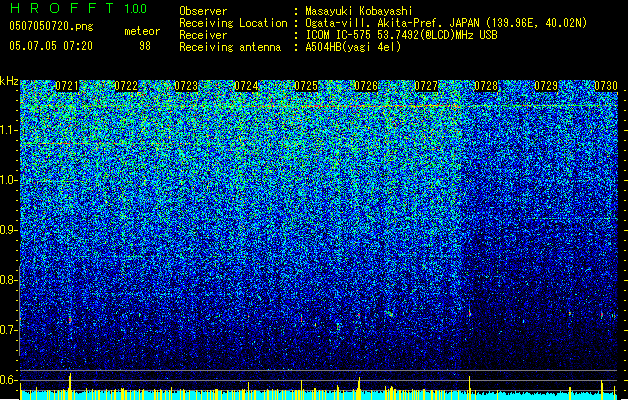Image resolution: width=629 pixels, height=400 pixels.
Task: Click the tall yellow power spike under 0728
Action: [x=470, y=388]
